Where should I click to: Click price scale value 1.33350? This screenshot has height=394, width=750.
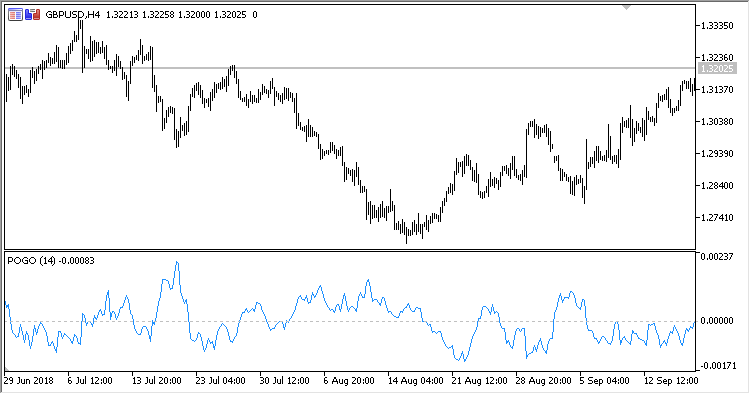(717, 26)
